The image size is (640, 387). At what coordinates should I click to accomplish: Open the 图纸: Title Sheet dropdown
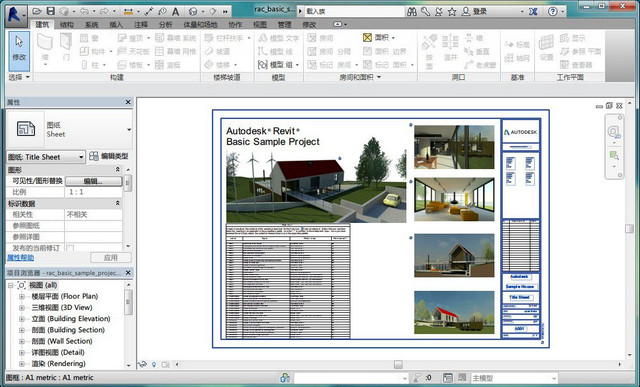[46, 157]
